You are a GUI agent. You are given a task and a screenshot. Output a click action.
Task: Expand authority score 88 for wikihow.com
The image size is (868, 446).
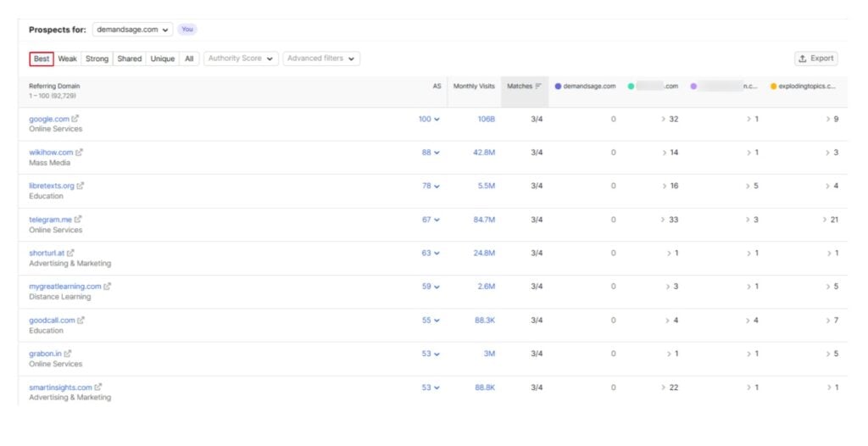431,153
